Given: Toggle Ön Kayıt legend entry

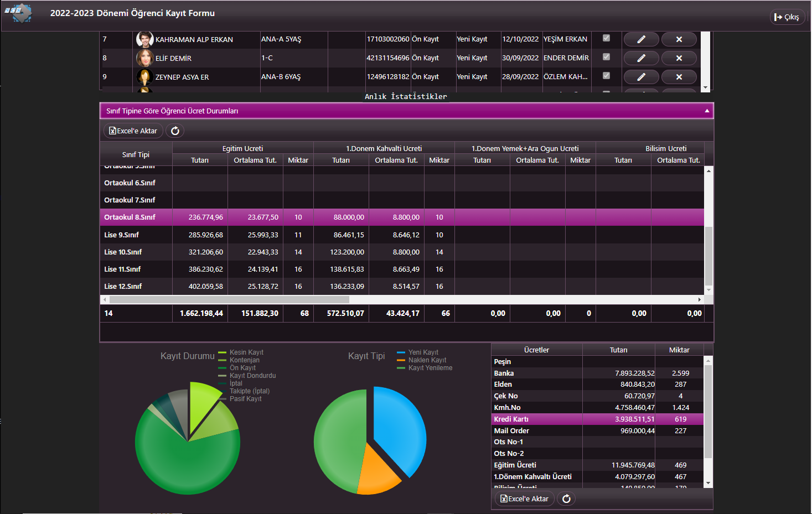Looking at the screenshot, I should 237,368.
